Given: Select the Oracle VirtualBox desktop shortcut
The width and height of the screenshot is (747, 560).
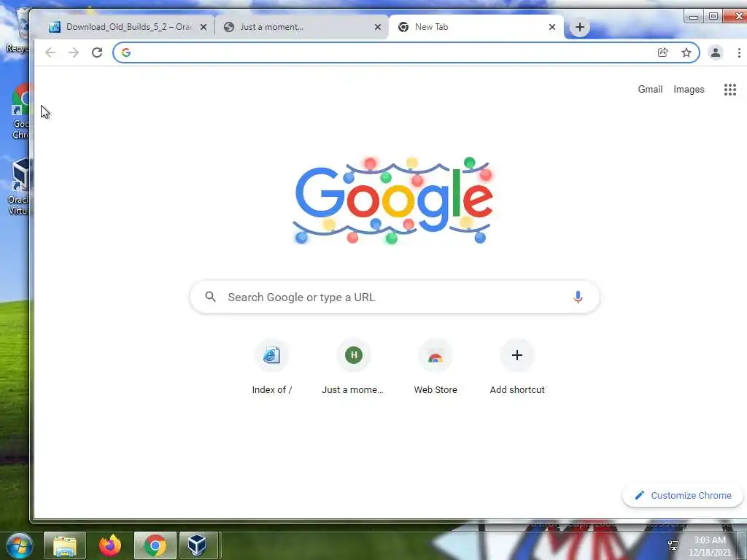Looking at the screenshot, I should point(18,187).
